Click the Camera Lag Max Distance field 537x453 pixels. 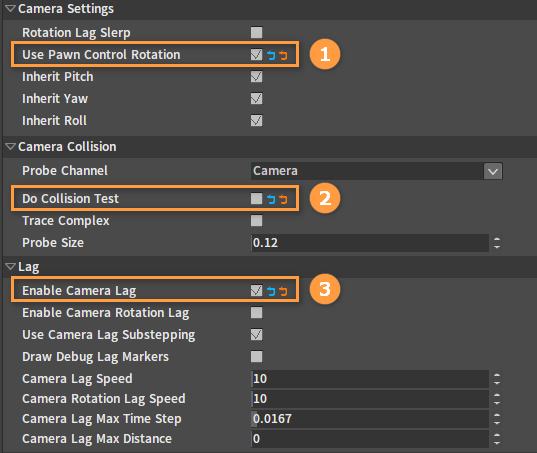pos(370,439)
